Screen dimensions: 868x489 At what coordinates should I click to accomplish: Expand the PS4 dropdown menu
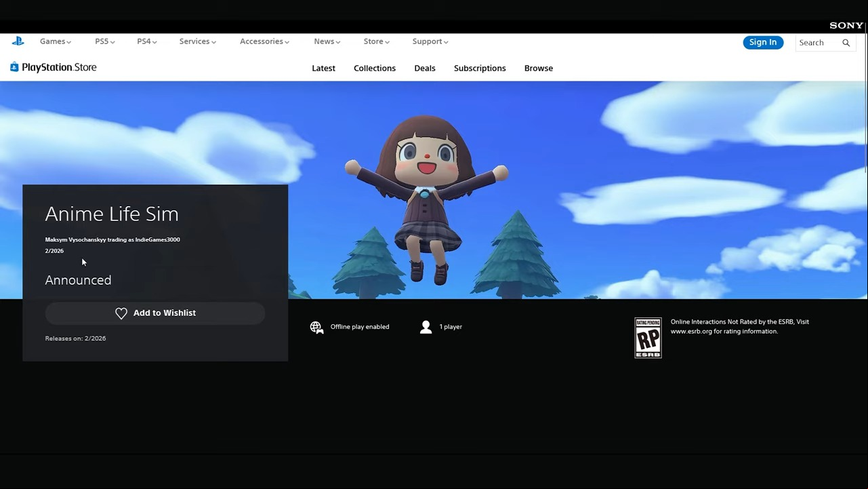[147, 41]
